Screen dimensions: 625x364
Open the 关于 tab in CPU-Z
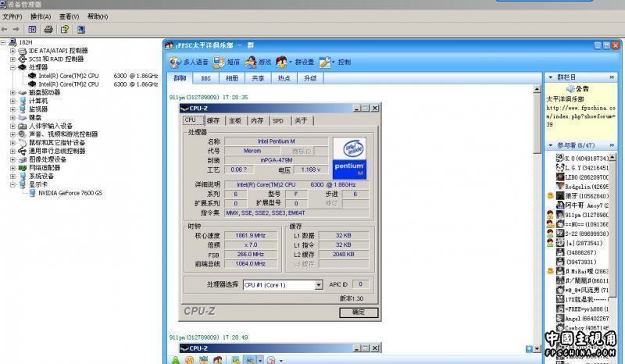click(302, 120)
